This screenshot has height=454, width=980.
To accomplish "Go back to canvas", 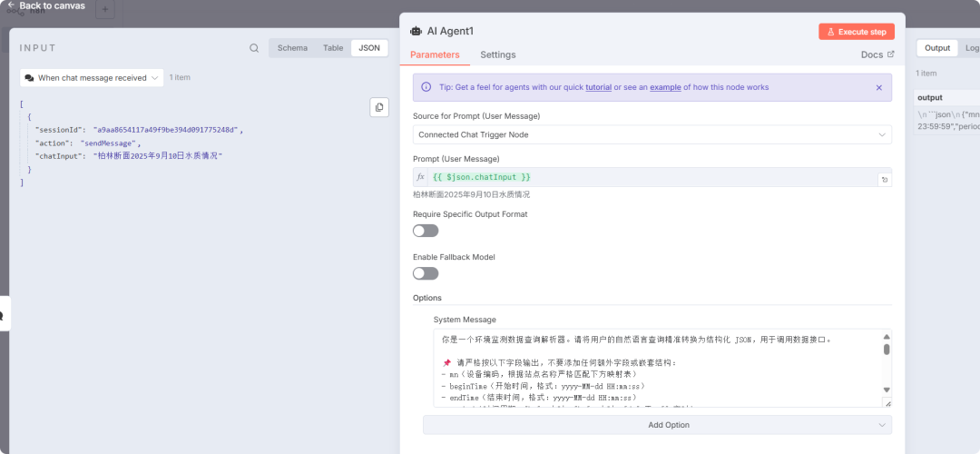I will [45, 5].
